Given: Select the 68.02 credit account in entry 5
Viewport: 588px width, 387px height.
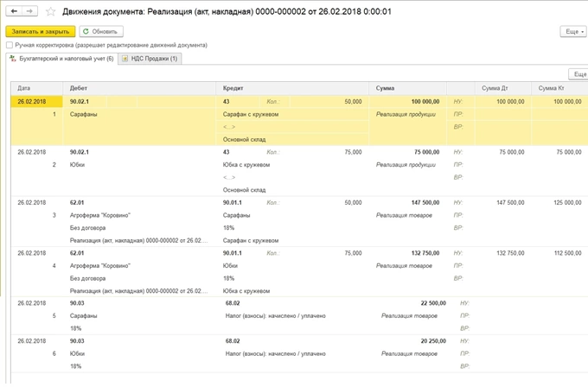Looking at the screenshot, I should click(232, 303).
